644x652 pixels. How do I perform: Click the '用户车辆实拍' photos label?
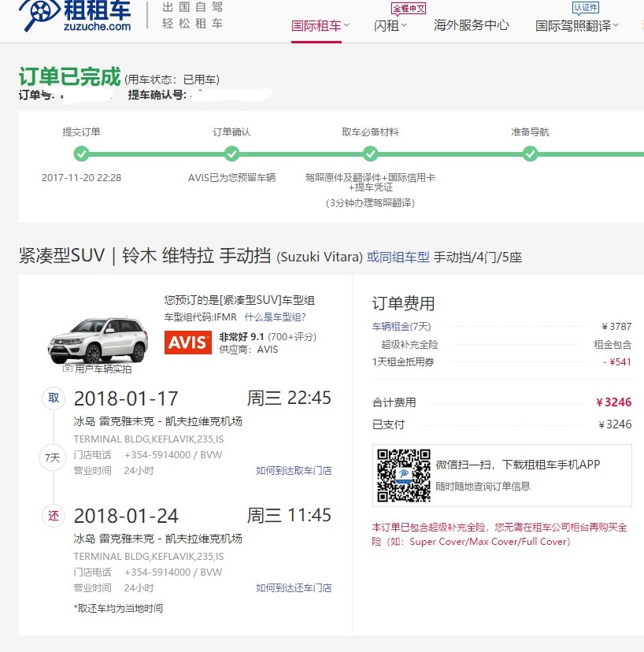(98, 369)
